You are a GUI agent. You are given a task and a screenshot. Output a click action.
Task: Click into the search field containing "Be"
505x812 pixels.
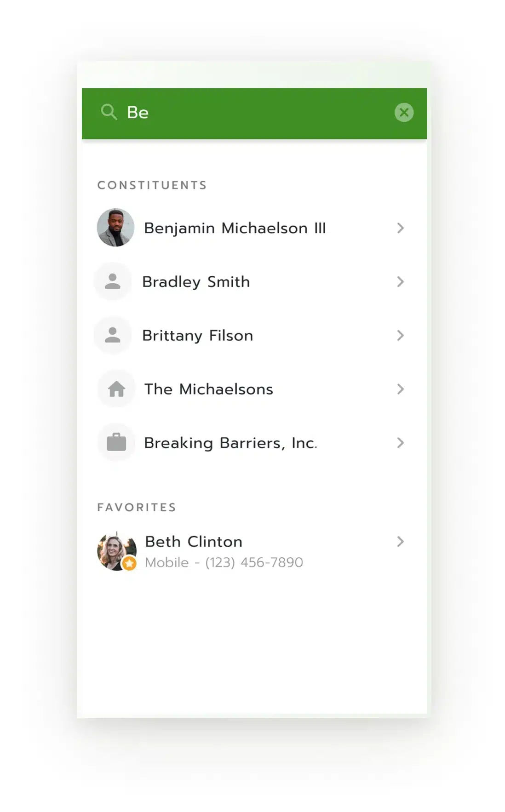pos(253,113)
